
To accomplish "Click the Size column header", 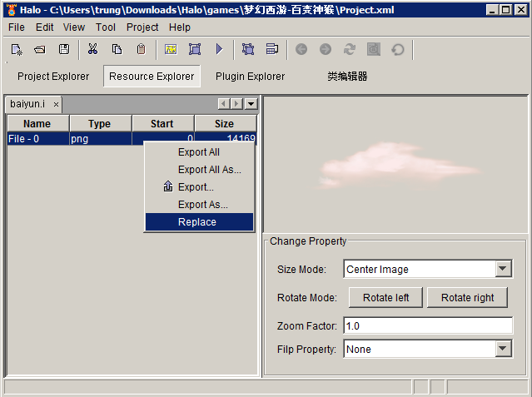I will [x=226, y=123].
